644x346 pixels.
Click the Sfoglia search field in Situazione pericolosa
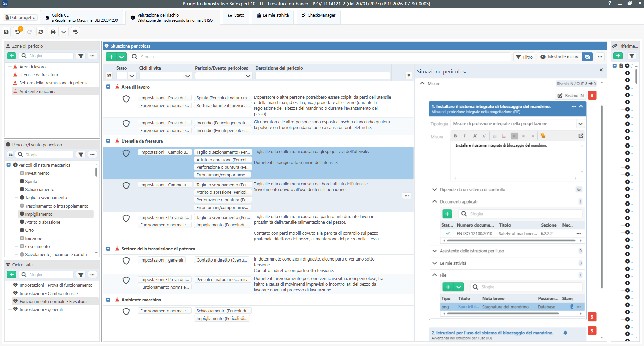pos(320,57)
